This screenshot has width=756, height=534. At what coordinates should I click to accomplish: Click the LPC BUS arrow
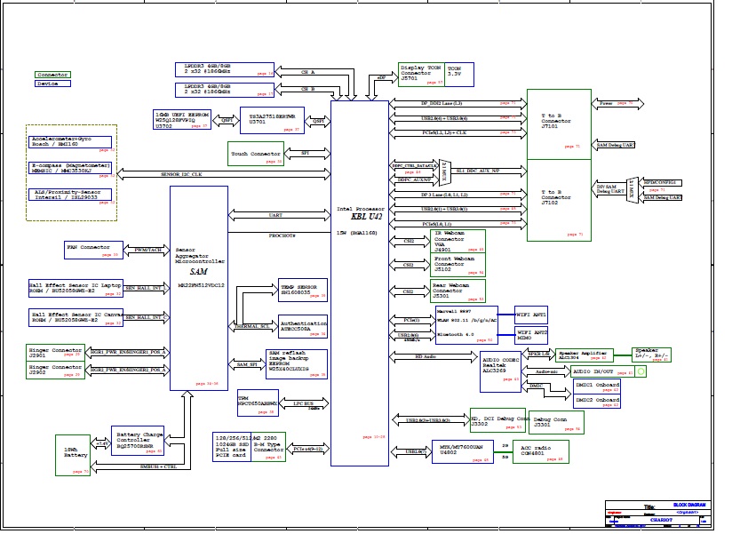click(x=305, y=404)
